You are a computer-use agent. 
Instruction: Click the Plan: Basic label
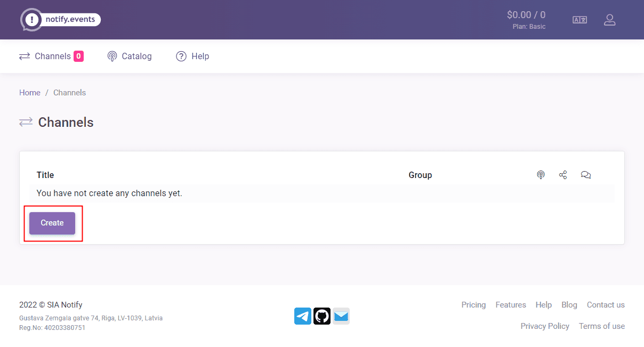pos(529,27)
